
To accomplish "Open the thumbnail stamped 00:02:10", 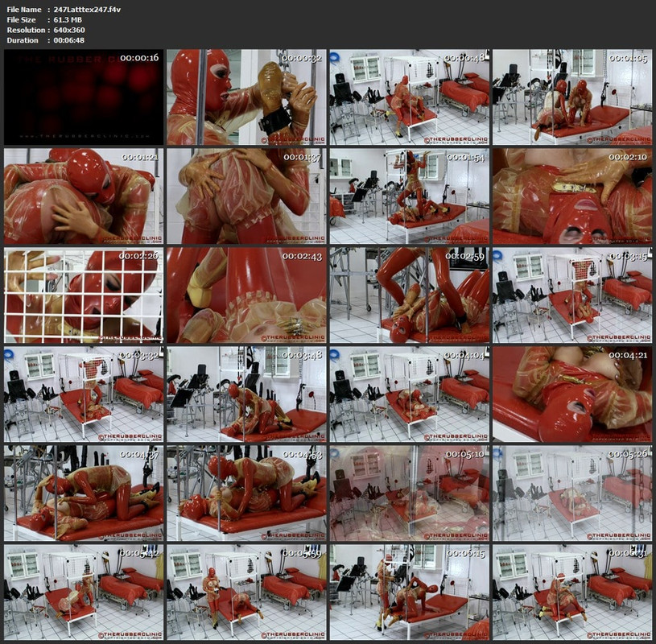I will [572, 196].
